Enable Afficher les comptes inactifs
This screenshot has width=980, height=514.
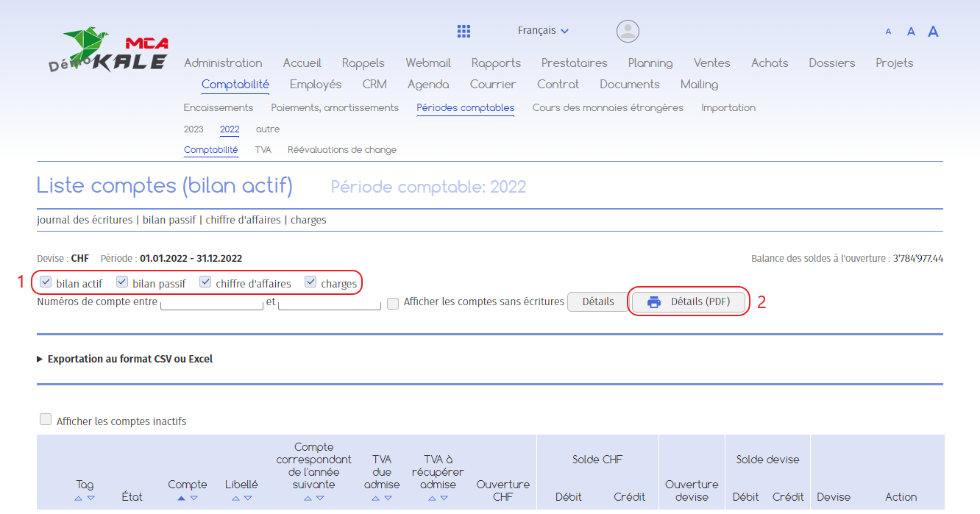tap(46, 420)
